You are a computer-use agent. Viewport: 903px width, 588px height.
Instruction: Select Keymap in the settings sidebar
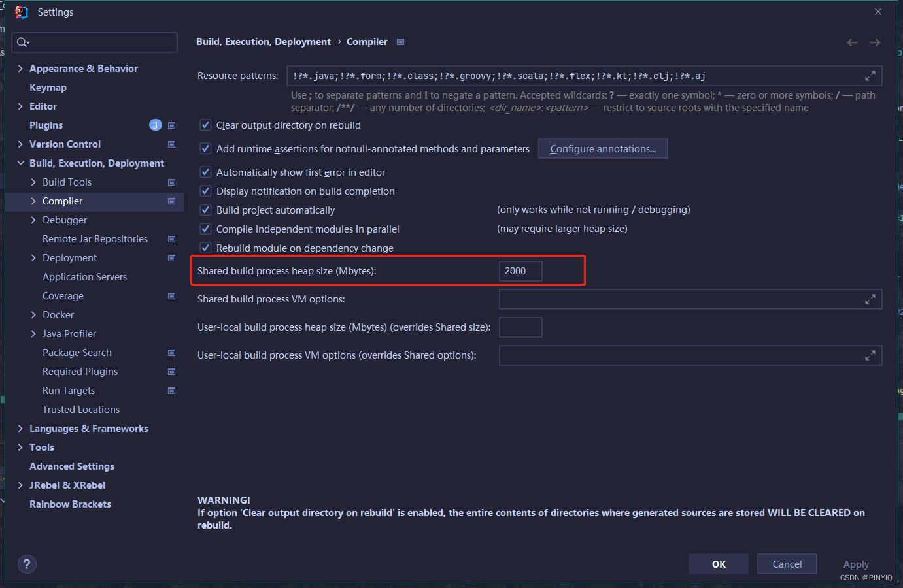tap(48, 87)
